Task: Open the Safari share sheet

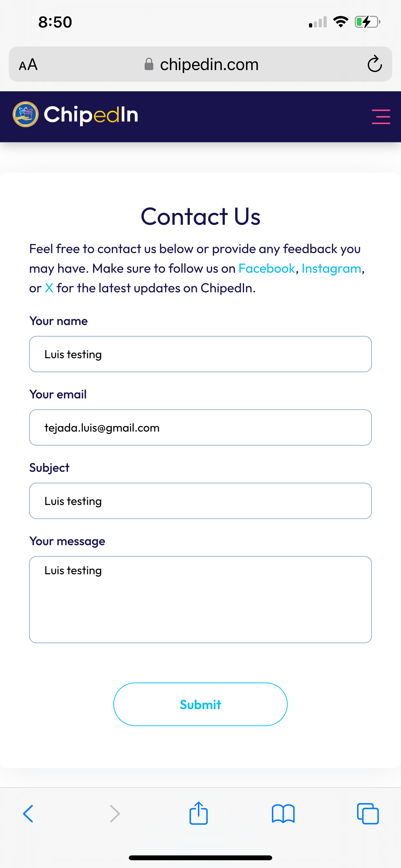Action: pos(199,813)
